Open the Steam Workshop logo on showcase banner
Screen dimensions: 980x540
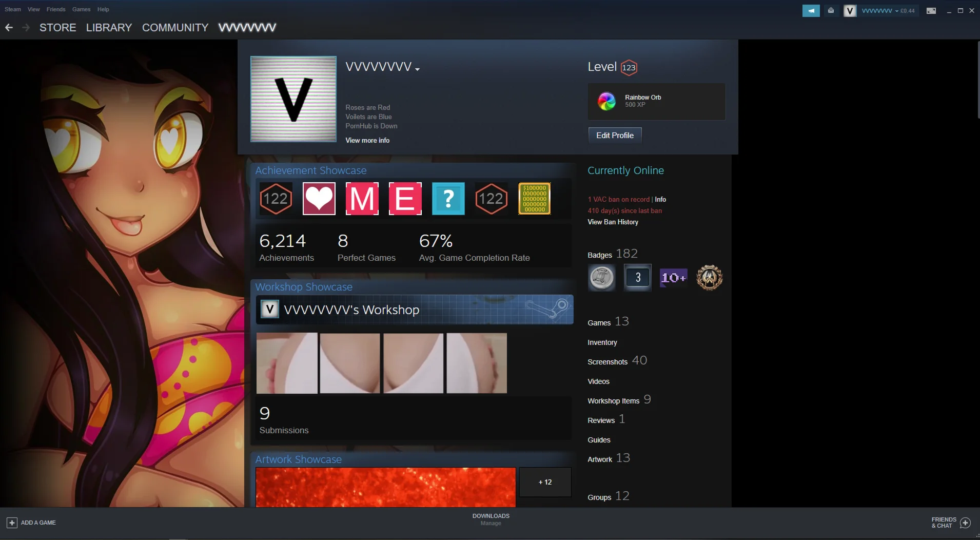[548, 310]
